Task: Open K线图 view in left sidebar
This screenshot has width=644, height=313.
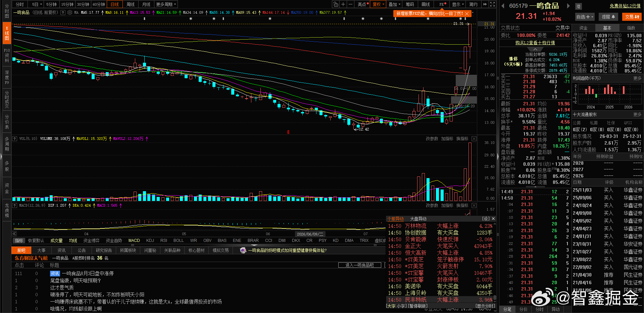Action: pyautogui.click(x=7, y=33)
